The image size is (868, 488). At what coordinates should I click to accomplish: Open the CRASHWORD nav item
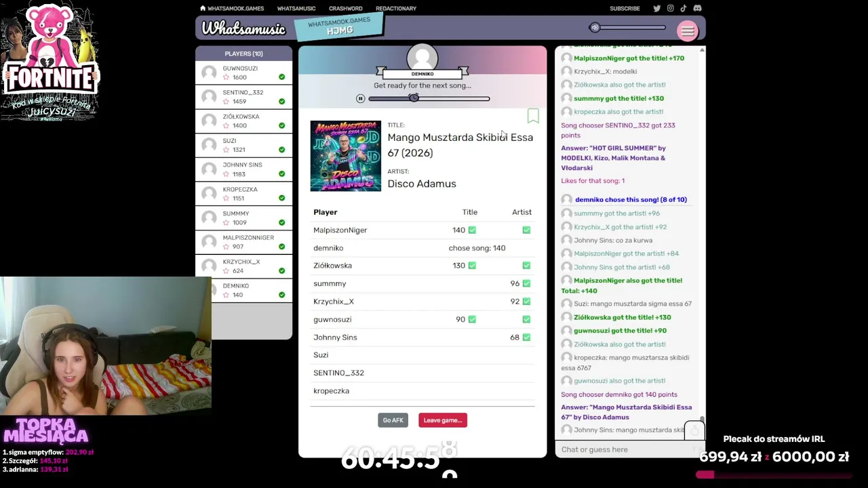click(x=346, y=9)
